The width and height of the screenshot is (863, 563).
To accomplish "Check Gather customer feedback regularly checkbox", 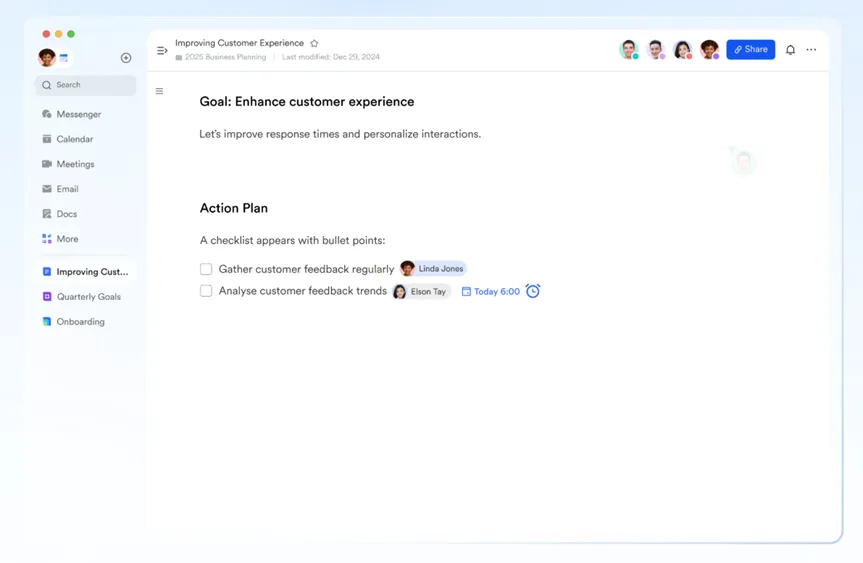I will point(206,269).
